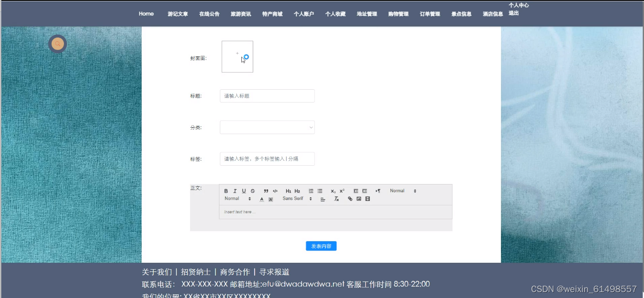Toggle italic formatting in editor
This screenshot has height=298, width=644.
tap(235, 191)
